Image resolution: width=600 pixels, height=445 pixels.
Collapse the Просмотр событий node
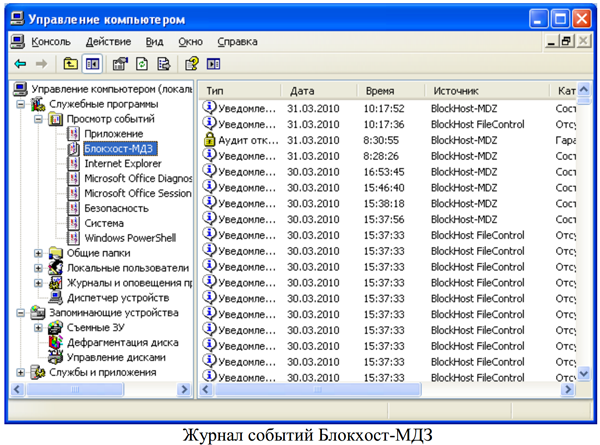pos(38,119)
